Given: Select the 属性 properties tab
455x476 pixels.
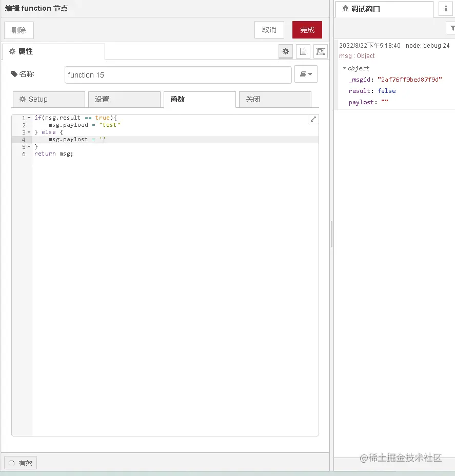Looking at the screenshot, I should coord(54,52).
